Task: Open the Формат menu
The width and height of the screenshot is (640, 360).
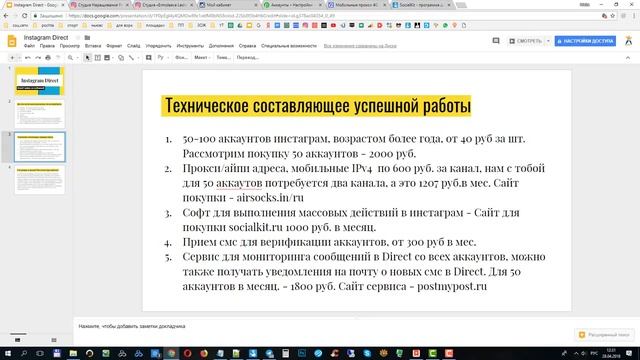Action: click(x=114, y=46)
